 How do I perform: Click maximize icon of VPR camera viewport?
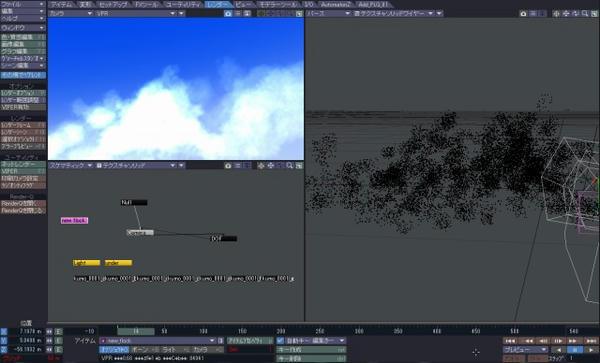299,13
